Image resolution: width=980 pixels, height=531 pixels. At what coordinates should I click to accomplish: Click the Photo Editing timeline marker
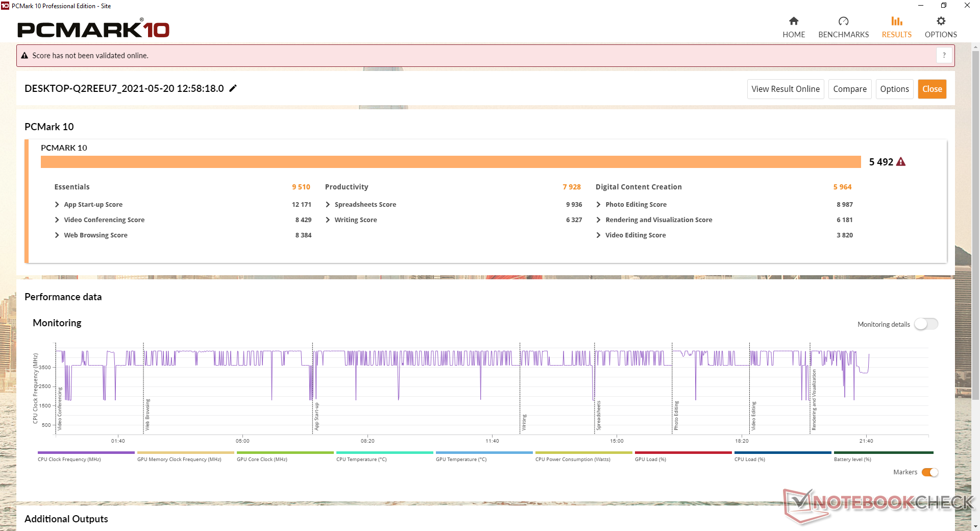click(x=676, y=416)
